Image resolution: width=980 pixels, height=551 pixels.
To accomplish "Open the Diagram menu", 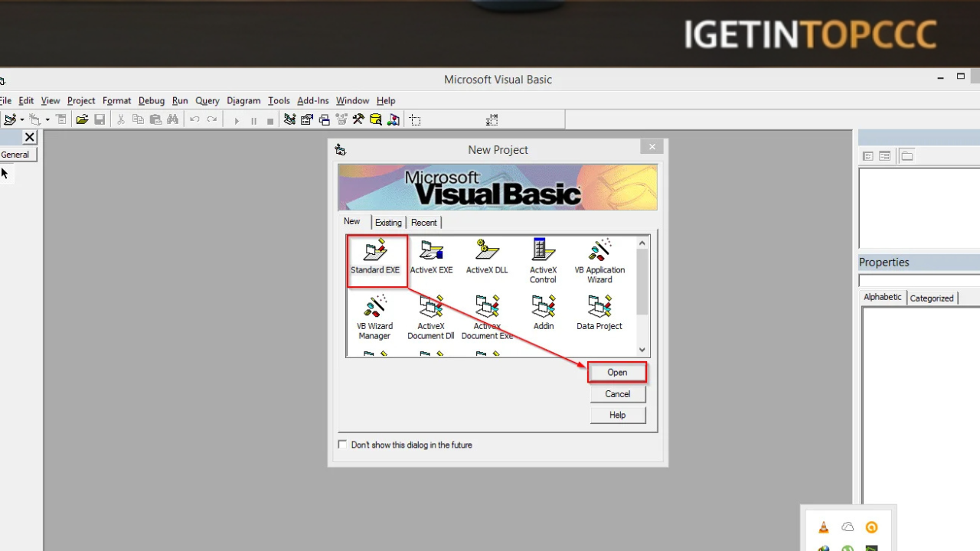I will click(243, 100).
